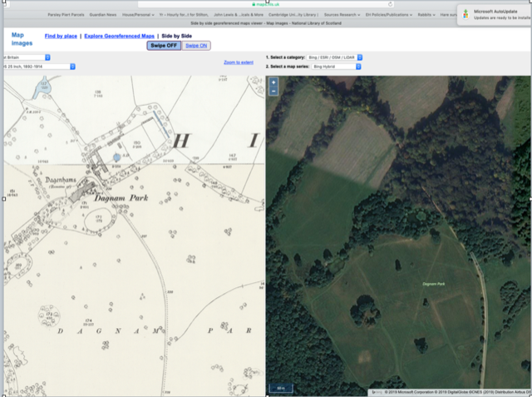Click the Side by Side heading text
Viewport: 532px width, 397px height.
(177, 36)
